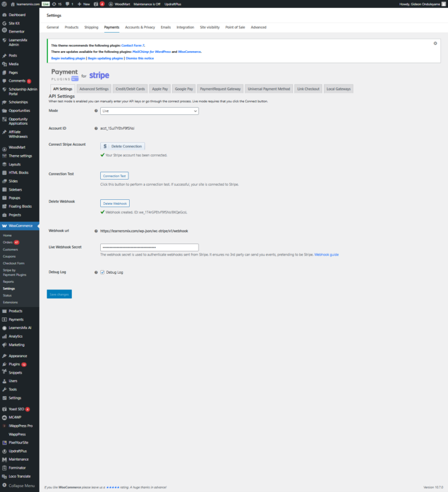
Task: Run the Connection Test button
Action: (x=114, y=176)
